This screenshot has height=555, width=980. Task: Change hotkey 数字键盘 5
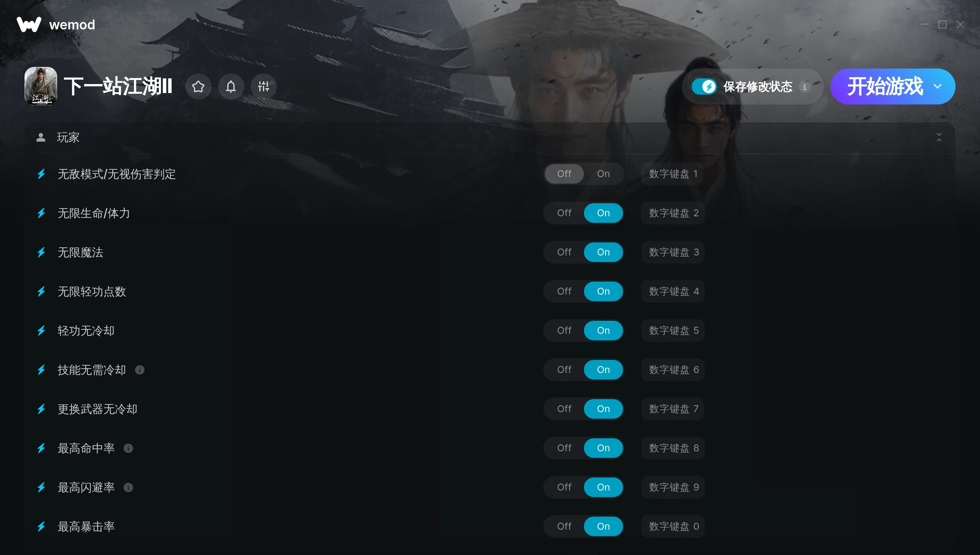(673, 331)
